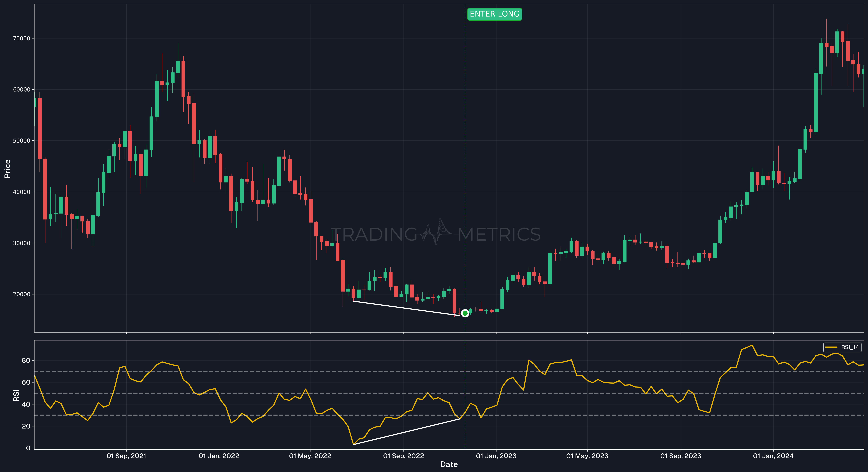Image resolution: width=868 pixels, height=472 pixels.
Task: Click the white divergence trendline on price chart
Action: (x=406, y=308)
